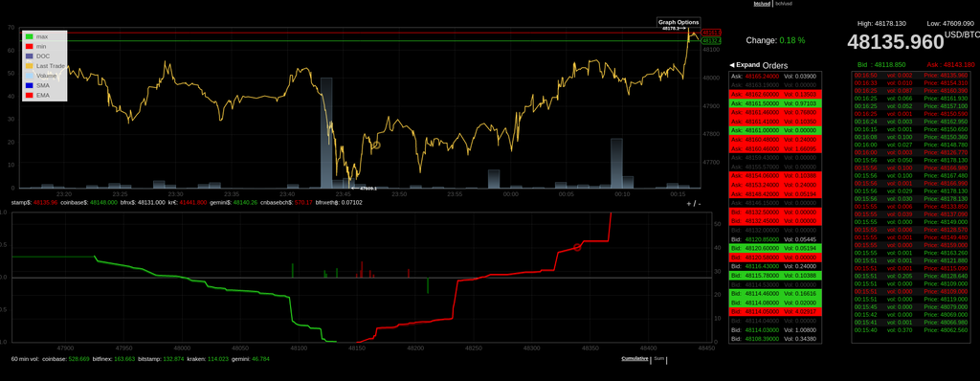Select the 00:16:08 trade at price 48150.360
Image resolution: width=980 pixels, height=381 pixels.
point(911,137)
